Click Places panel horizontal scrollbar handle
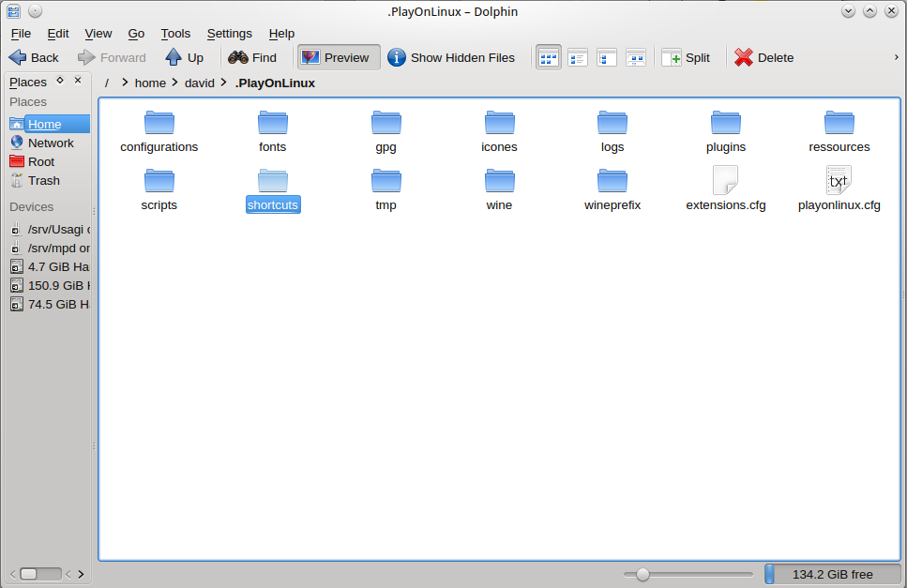 (29, 574)
